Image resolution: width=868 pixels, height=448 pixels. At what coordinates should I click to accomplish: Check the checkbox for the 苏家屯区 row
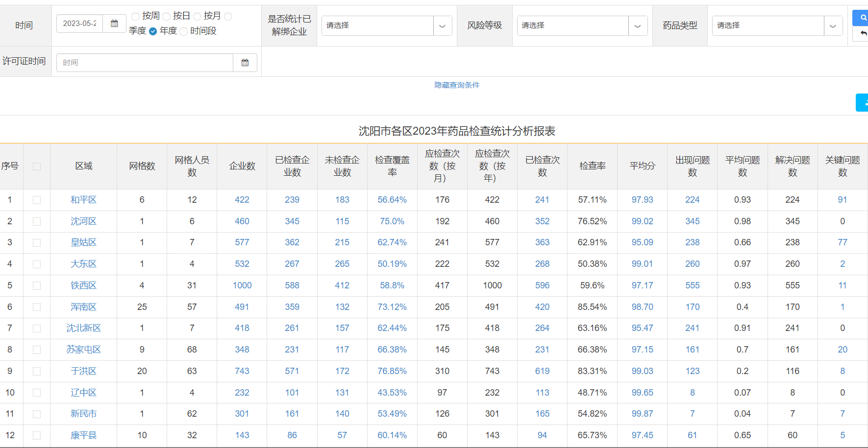(x=37, y=350)
